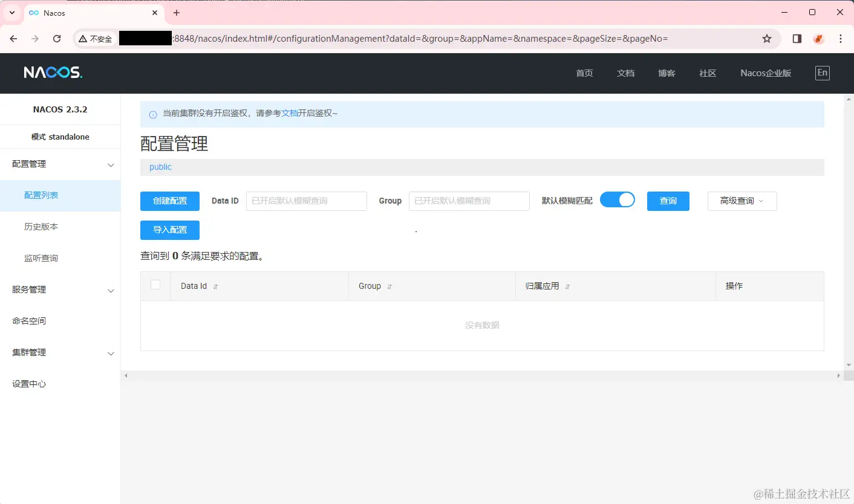Viewport: 854px width, 504px height.
Task: Open Nacos企业版 in the top navigation
Action: point(766,73)
